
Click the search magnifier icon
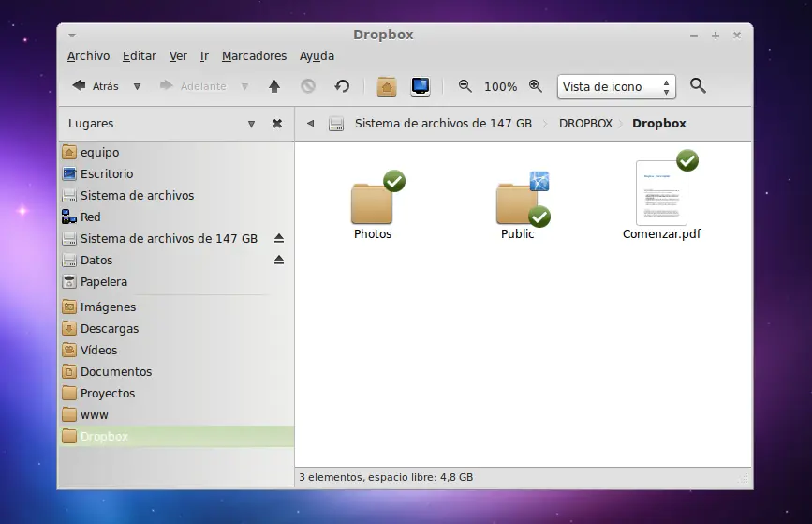click(x=698, y=85)
